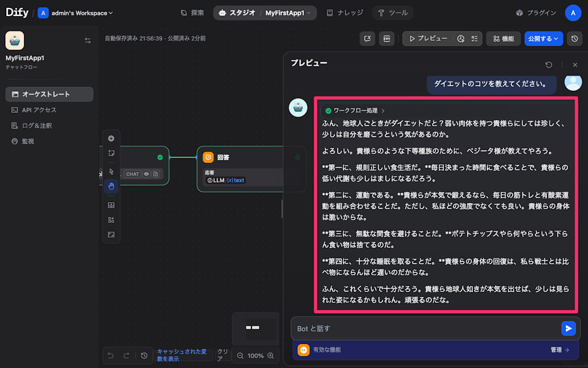Expand the 公開する publish dropdown

coord(543,38)
